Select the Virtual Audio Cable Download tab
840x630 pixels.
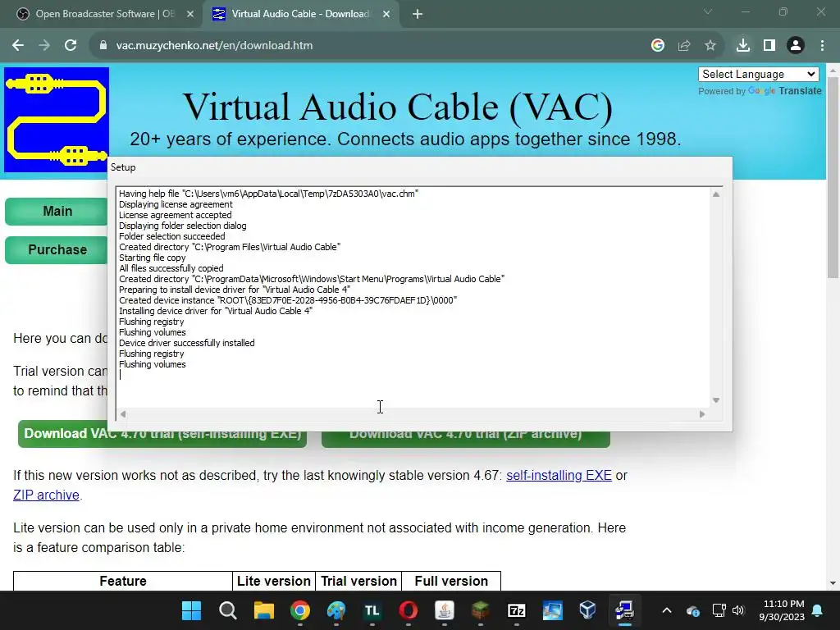(300, 14)
